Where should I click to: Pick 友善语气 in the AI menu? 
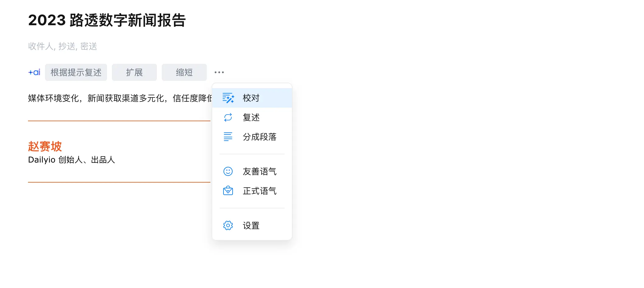pyautogui.click(x=260, y=171)
